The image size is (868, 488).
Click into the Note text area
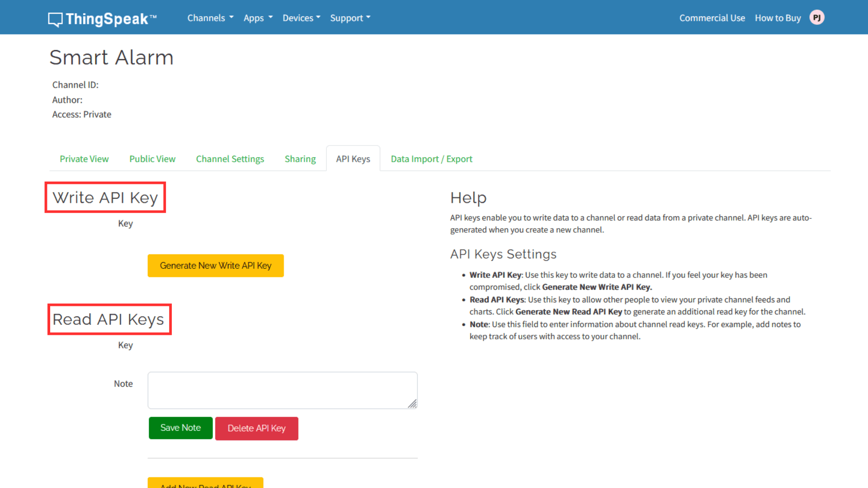point(283,390)
